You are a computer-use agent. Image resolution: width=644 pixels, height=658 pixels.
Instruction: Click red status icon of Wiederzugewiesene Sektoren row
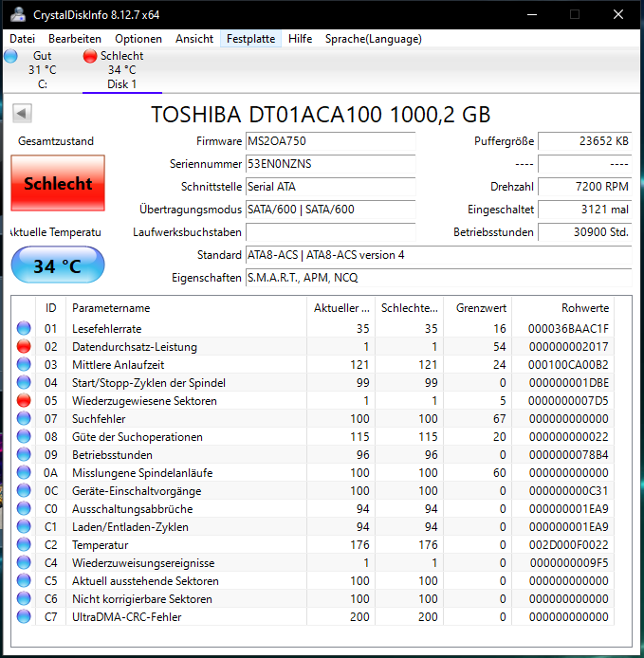[24, 400]
